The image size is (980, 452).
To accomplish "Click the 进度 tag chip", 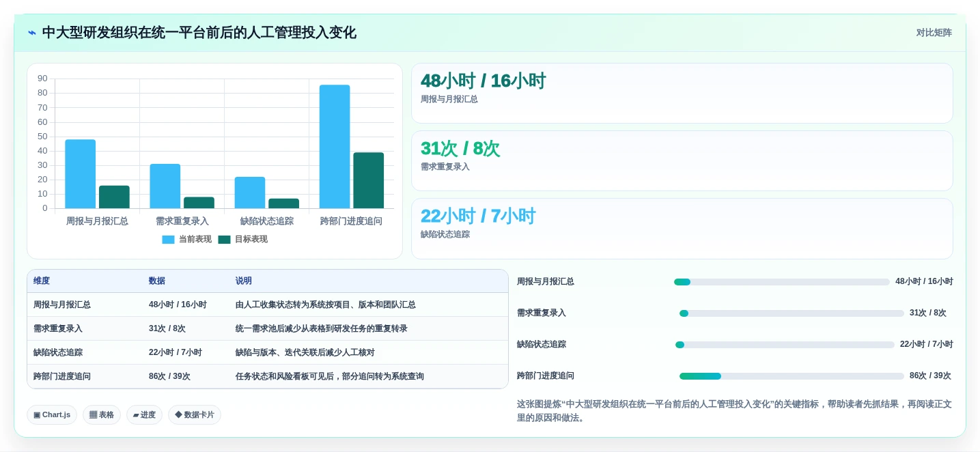I will (x=144, y=414).
